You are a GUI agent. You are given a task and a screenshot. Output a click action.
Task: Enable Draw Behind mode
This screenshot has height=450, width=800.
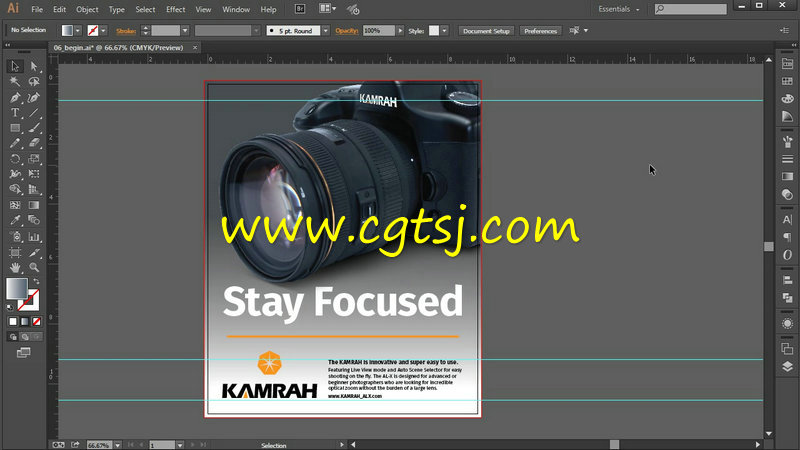[x=24, y=337]
